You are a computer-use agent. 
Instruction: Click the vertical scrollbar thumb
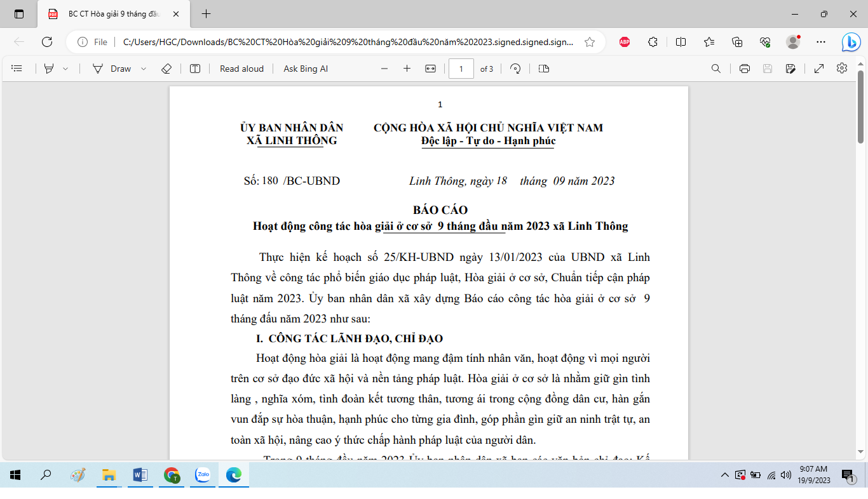click(861, 107)
